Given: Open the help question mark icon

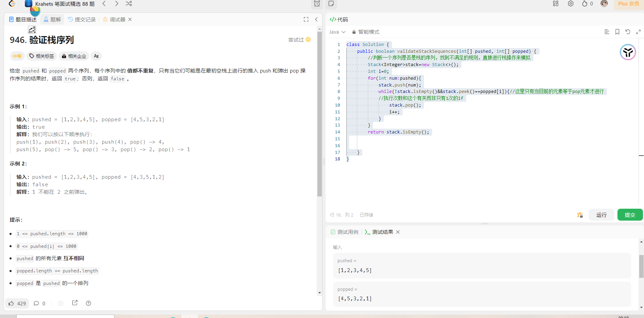Looking at the screenshot, I should (x=89, y=303).
